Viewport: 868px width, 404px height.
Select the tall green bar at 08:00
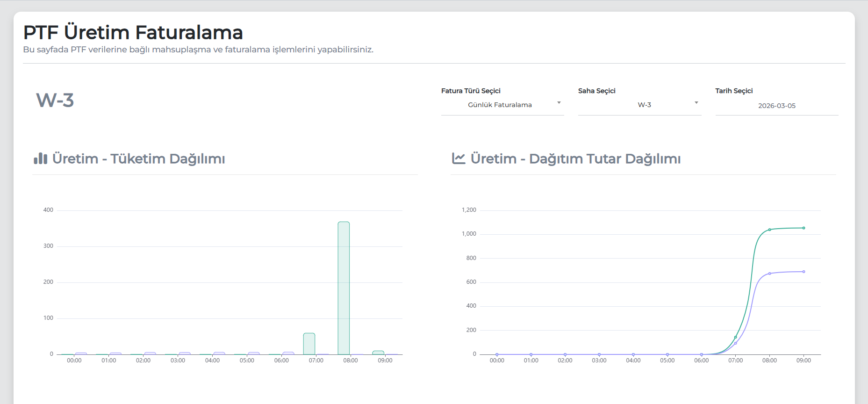344,288
